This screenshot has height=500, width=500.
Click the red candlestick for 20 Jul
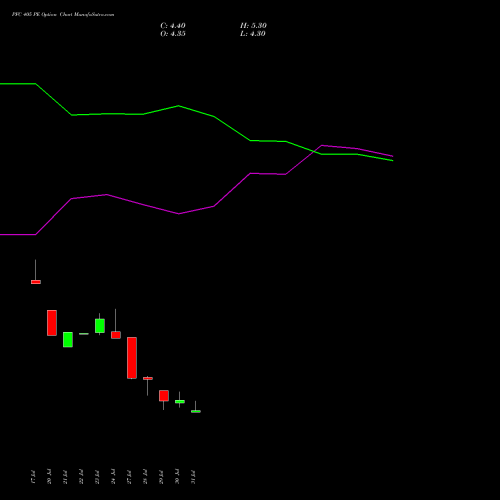52,323
